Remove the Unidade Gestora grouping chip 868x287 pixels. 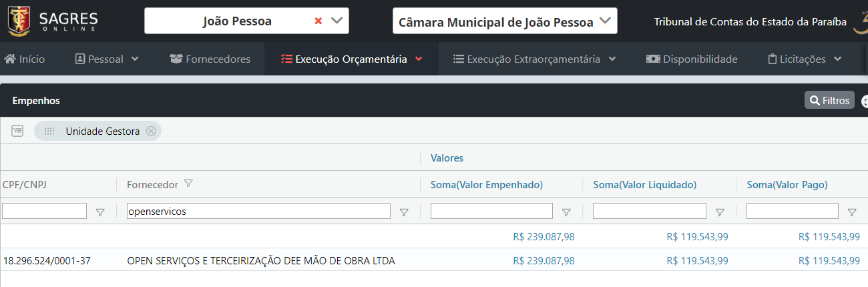[151, 131]
